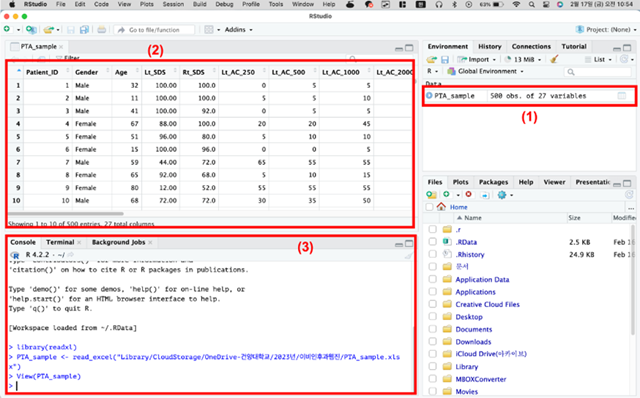Click the New Folder icon in Files pane
The width and height of the screenshot is (640, 398).
(x=431, y=195)
